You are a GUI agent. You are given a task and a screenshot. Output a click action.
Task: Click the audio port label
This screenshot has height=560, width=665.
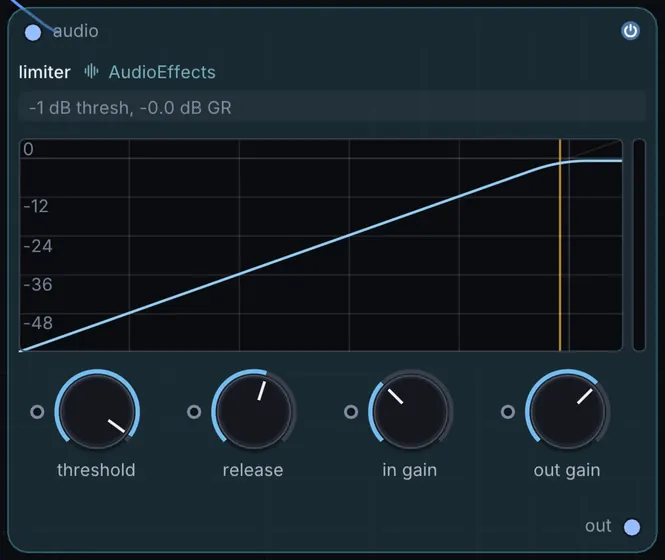(75, 31)
